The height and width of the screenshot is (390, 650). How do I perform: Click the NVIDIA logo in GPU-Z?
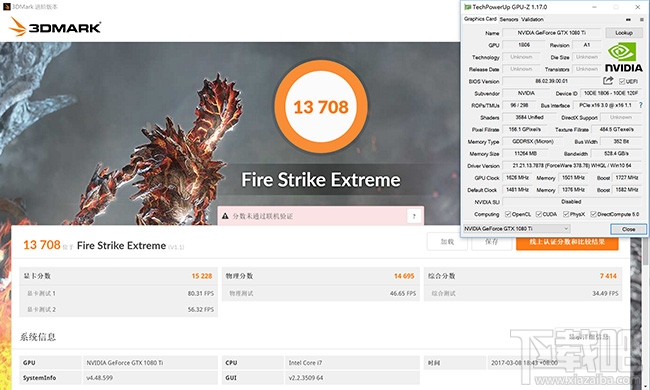pos(623,58)
